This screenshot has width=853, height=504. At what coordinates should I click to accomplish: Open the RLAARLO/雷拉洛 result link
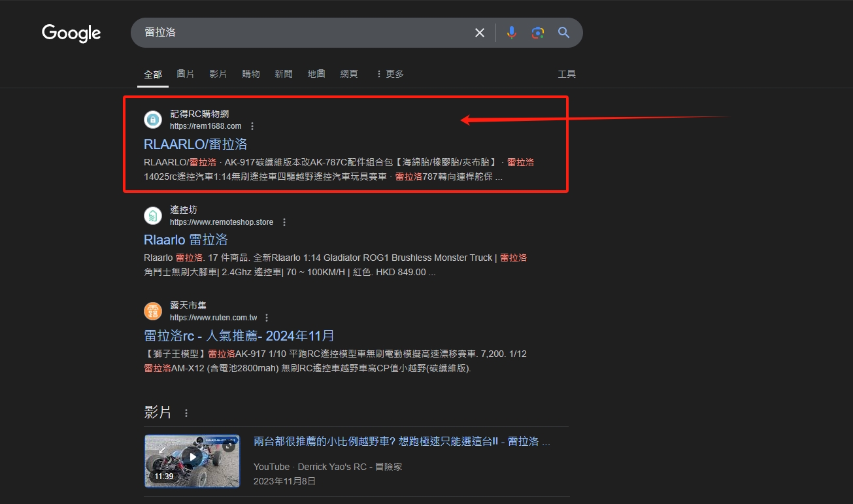point(195,144)
